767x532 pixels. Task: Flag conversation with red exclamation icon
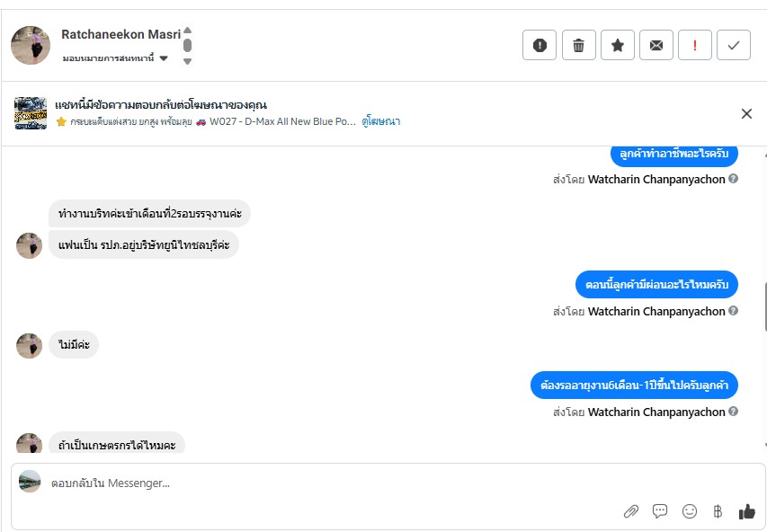(695, 46)
